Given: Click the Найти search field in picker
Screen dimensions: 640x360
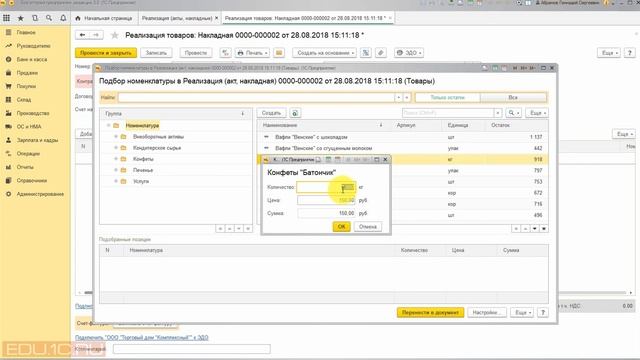Looking at the screenshot, I should pos(256,98).
